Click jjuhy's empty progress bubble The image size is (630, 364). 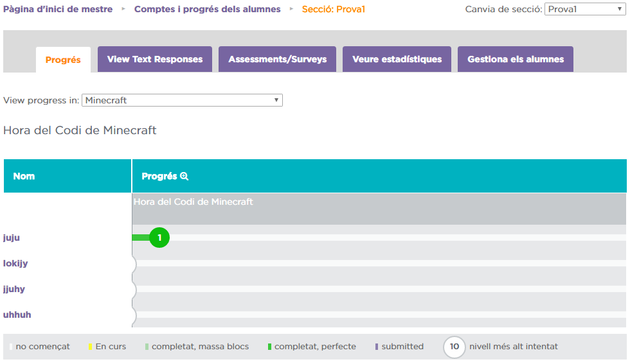pos(134,290)
